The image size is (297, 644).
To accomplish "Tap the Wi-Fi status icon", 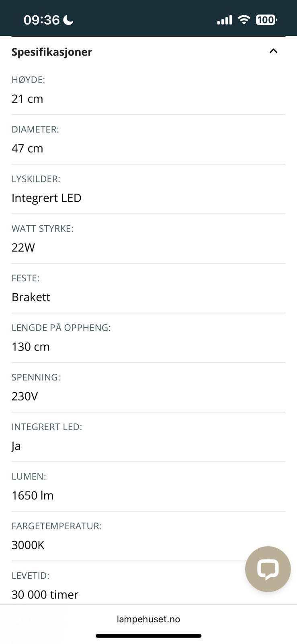I will click(x=244, y=20).
